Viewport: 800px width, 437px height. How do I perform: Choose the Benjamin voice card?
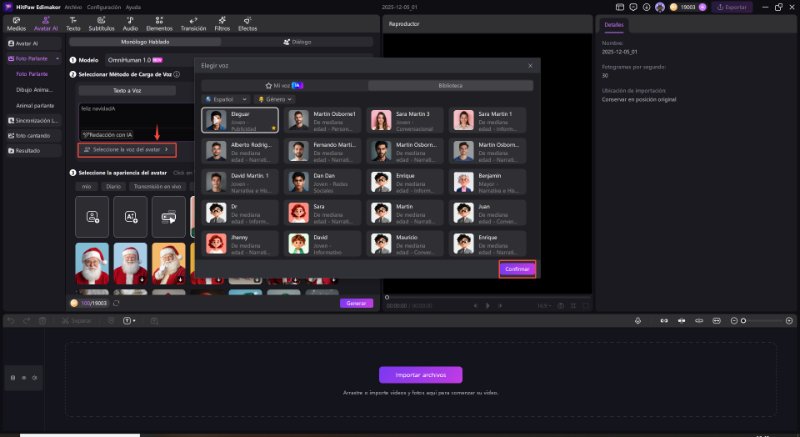coord(490,181)
